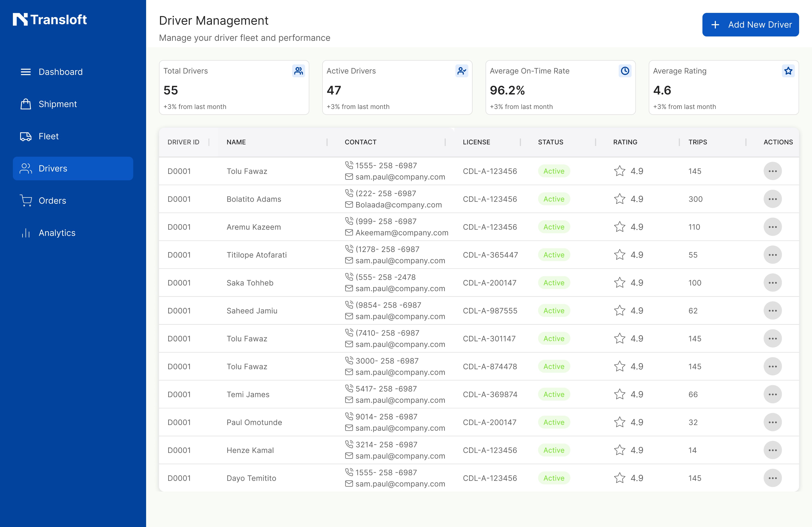The width and height of the screenshot is (812, 527).
Task: Click the TRIPS column header
Action: pyautogui.click(x=697, y=142)
